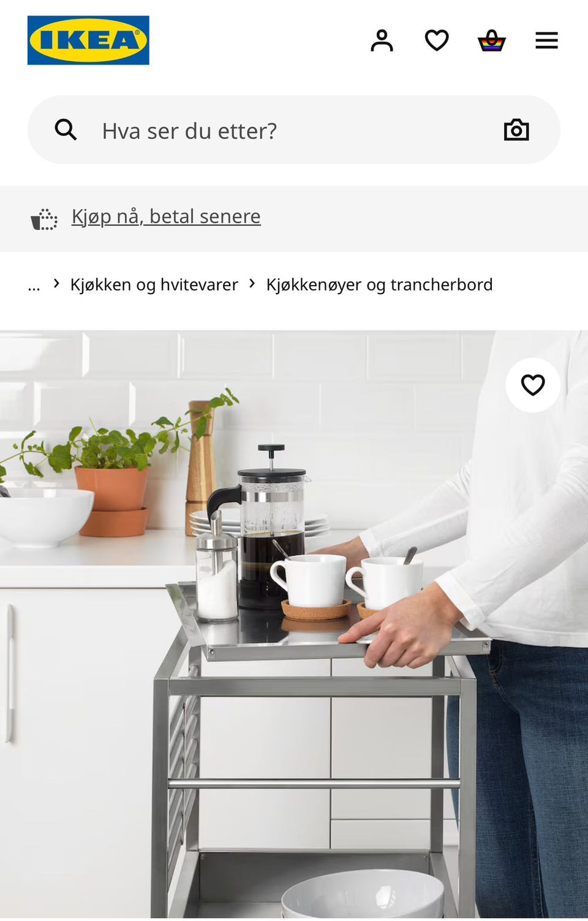Go to 'Kjøkkenøyer og trancherbord' breadcrumb
588x921 pixels.
pos(379,285)
